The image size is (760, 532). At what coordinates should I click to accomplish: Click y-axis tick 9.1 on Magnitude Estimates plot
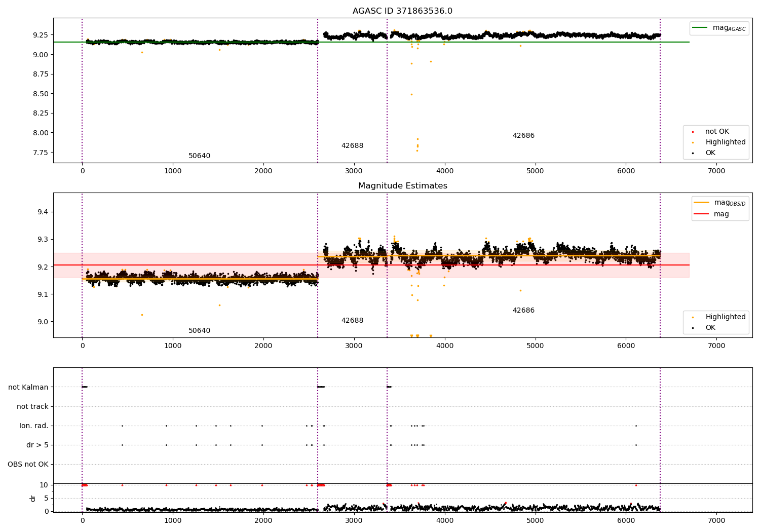(x=43, y=294)
